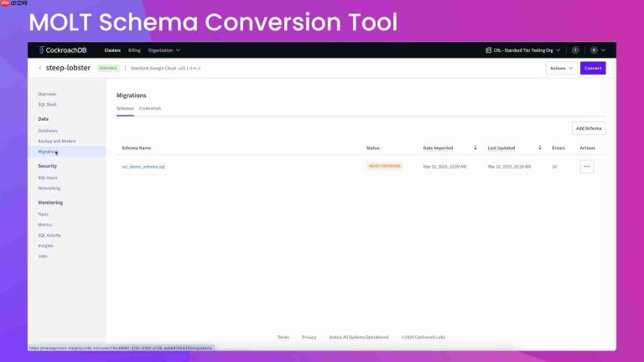Click the Status: All Systems Operational link
The image size is (644, 362).
tap(359, 338)
